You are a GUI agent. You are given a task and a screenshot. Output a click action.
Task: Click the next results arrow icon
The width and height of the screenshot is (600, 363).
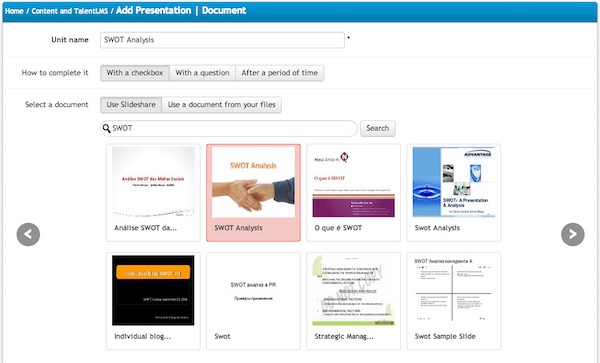pyautogui.click(x=572, y=234)
